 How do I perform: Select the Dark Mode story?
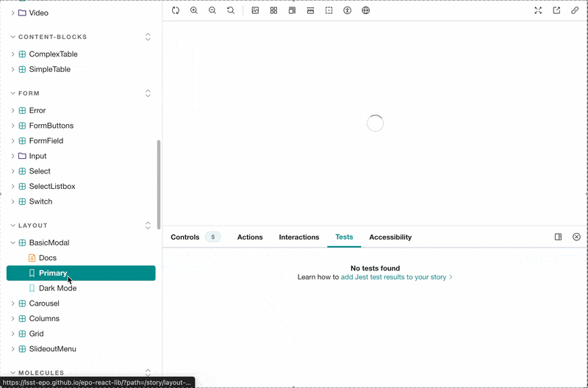(x=57, y=288)
